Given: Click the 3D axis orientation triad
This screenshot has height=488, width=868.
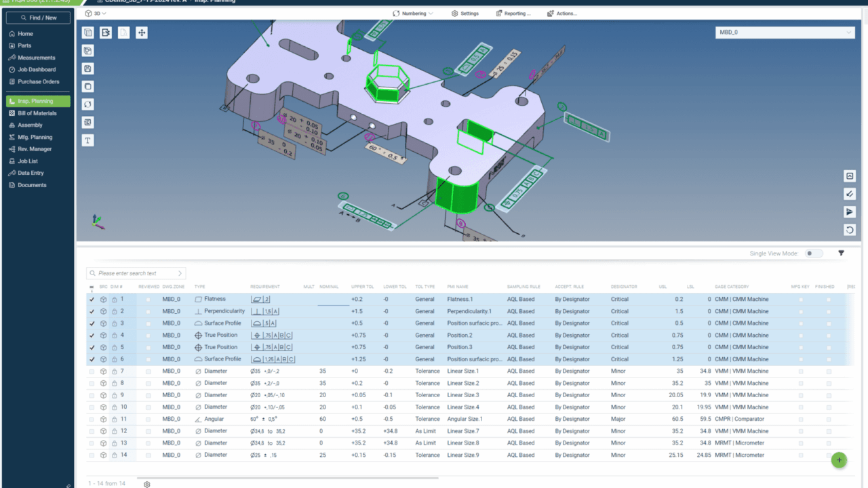Looking at the screenshot, I should (x=96, y=221).
